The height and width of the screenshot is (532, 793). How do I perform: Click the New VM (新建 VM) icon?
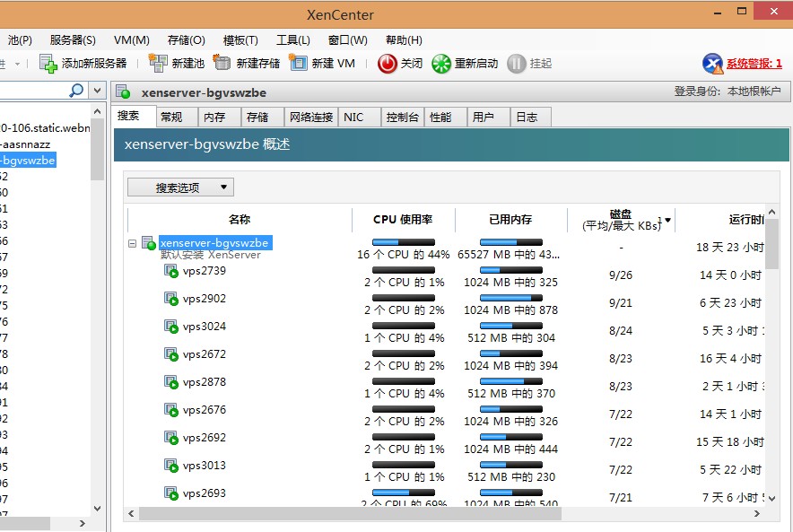click(x=298, y=63)
